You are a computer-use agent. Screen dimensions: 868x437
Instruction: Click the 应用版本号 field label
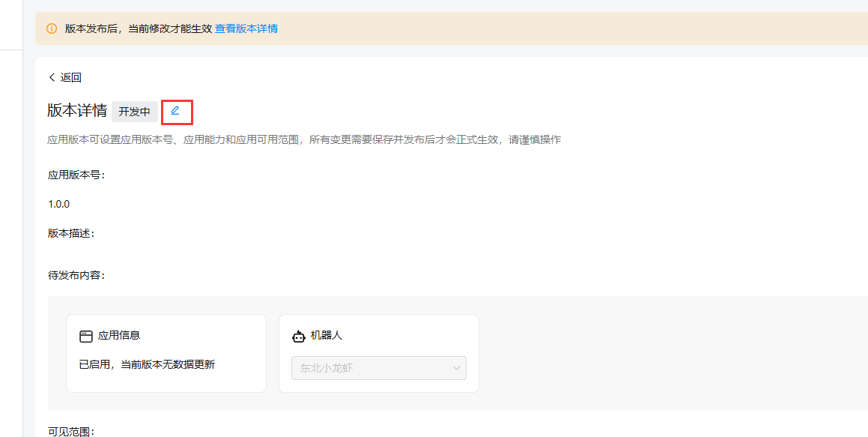[x=77, y=175]
